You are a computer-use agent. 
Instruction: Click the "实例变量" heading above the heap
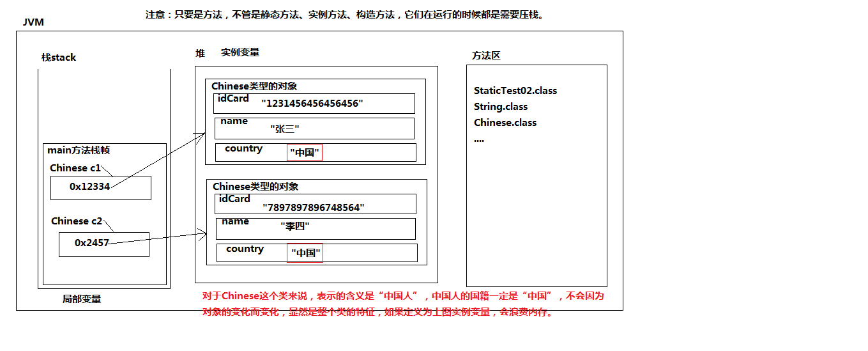click(x=240, y=52)
